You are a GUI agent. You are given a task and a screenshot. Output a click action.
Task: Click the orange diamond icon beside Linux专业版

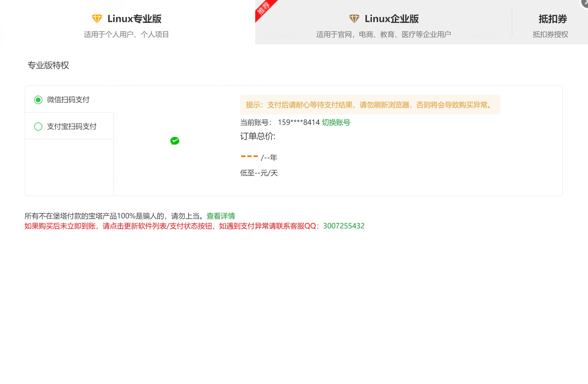[97, 19]
